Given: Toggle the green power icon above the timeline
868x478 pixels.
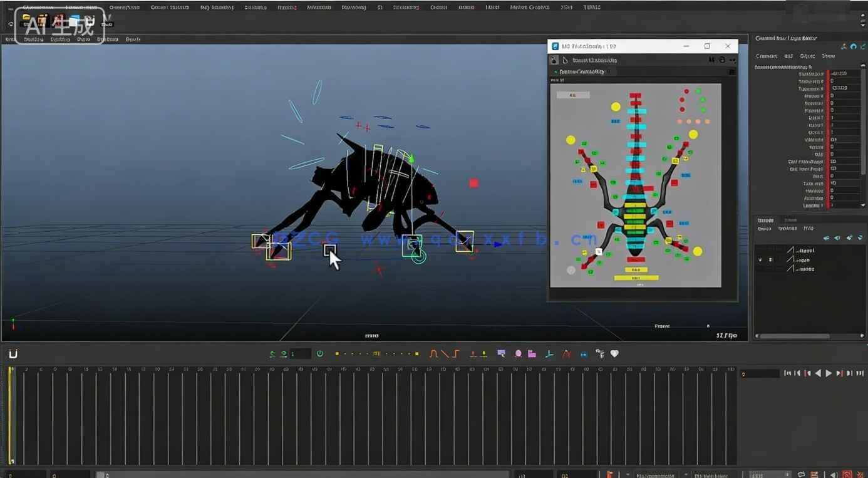Looking at the screenshot, I should click(320, 354).
